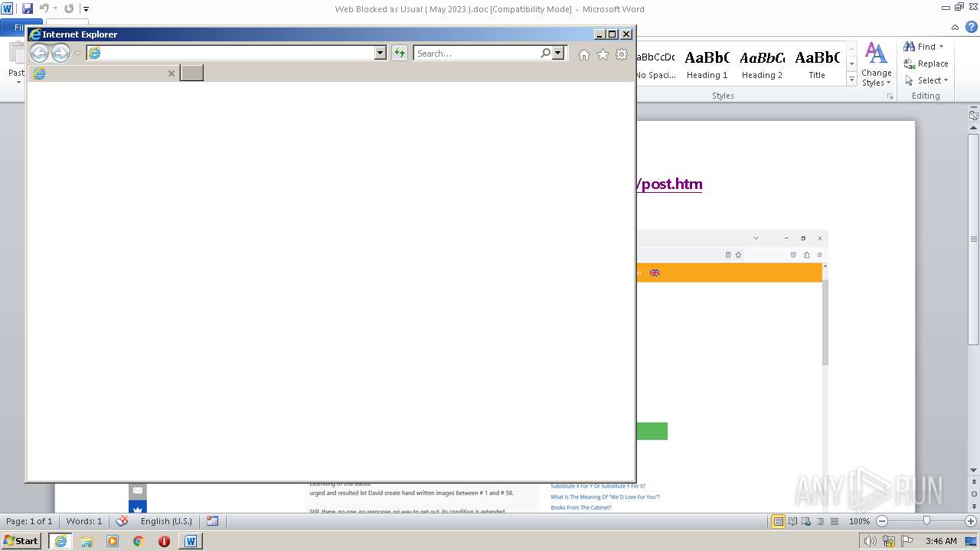Viewport: 980px width, 551px height.
Task: Switch to Full Screen Reading view
Action: click(x=792, y=521)
